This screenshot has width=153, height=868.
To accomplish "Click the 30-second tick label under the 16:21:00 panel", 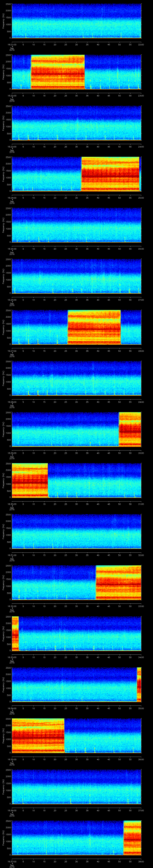I will [76, 44].
